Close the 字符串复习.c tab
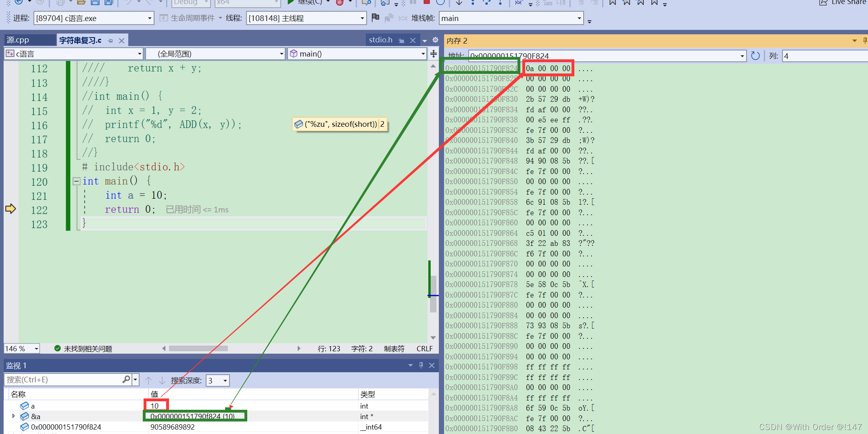 point(121,40)
